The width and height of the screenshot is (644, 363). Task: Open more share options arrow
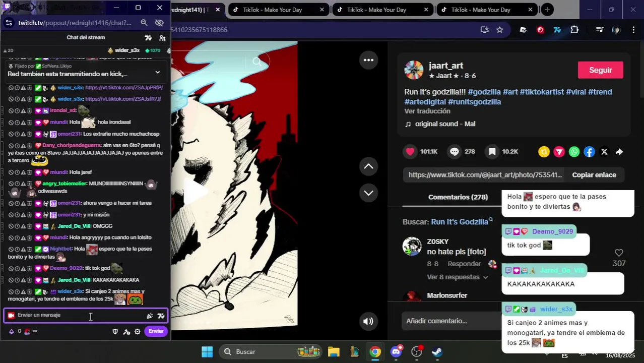coord(619,151)
